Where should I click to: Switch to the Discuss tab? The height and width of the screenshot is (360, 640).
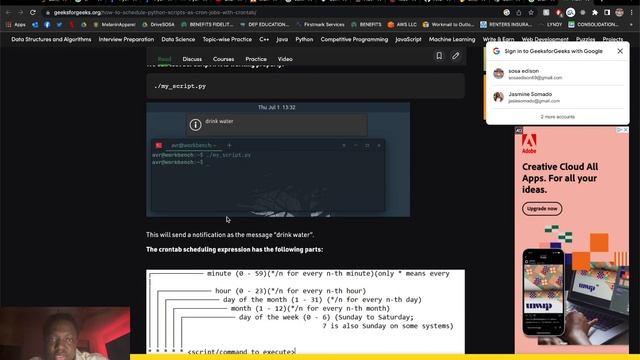(192, 59)
